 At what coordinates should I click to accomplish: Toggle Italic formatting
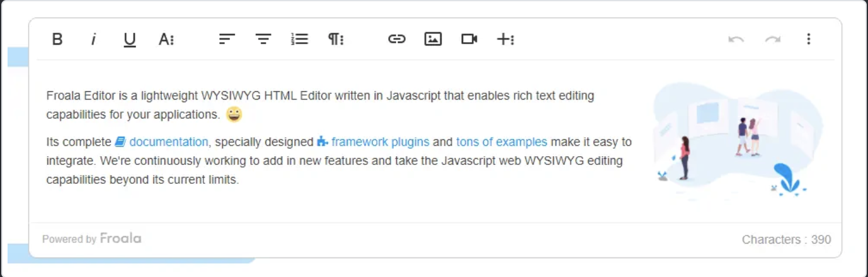click(93, 39)
